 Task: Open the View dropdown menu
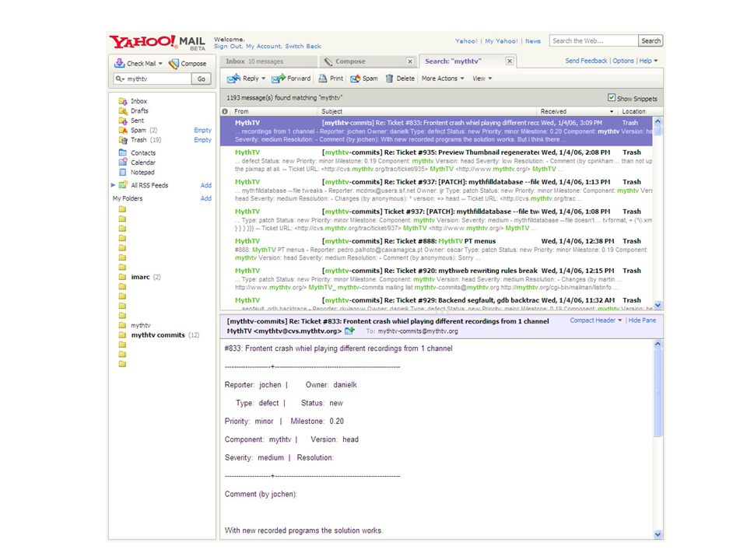pos(482,79)
